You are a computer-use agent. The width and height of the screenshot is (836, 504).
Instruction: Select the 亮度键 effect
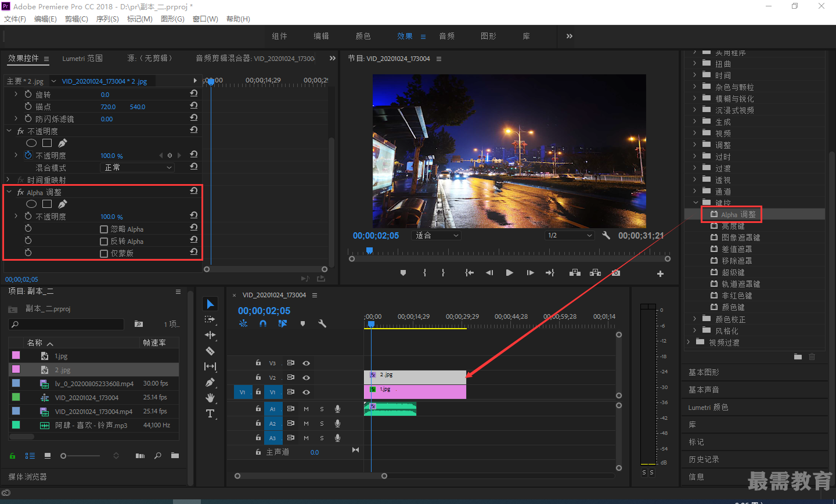pos(733,226)
